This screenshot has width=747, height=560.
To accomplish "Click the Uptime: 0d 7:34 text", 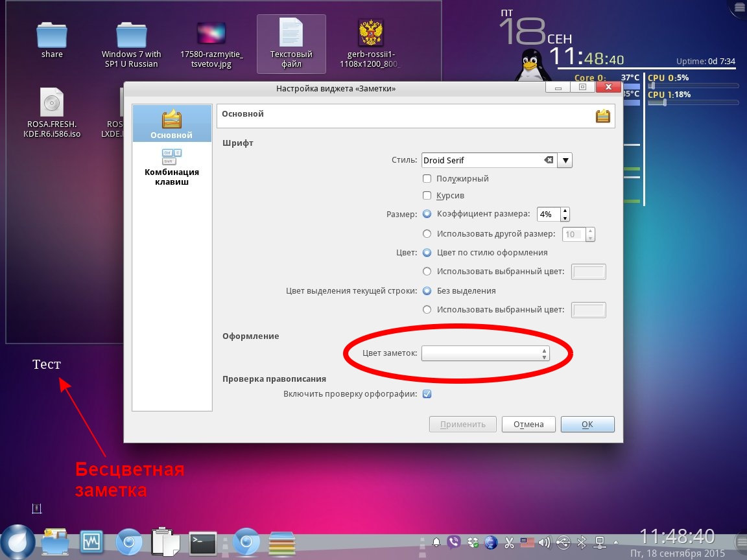I will pos(705,62).
